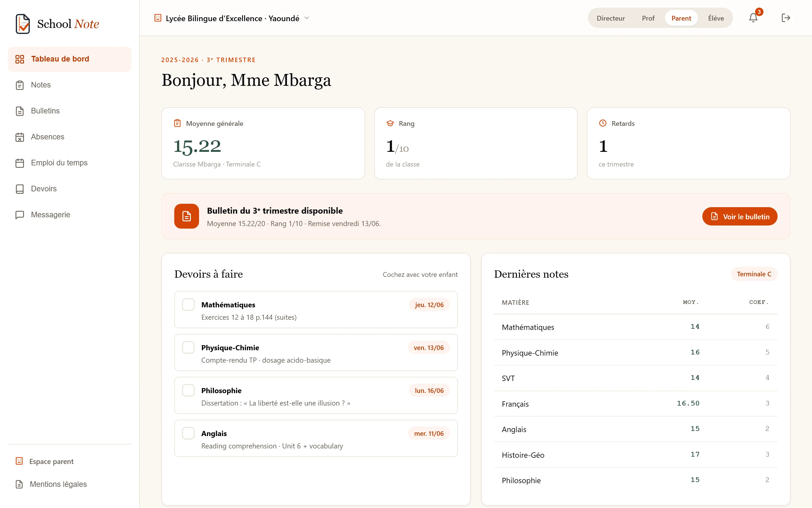Click the Bulletins document icon
The image size is (812, 508).
click(x=20, y=111)
